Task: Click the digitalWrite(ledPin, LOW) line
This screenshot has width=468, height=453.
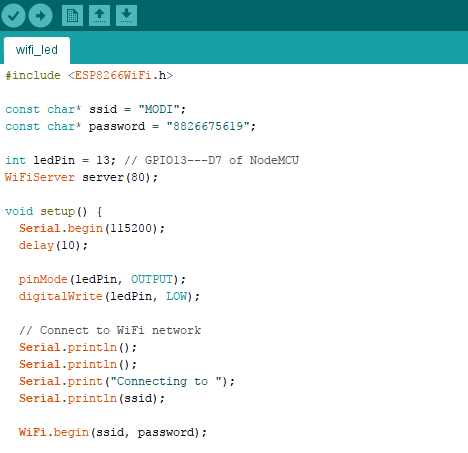Action: (x=109, y=296)
